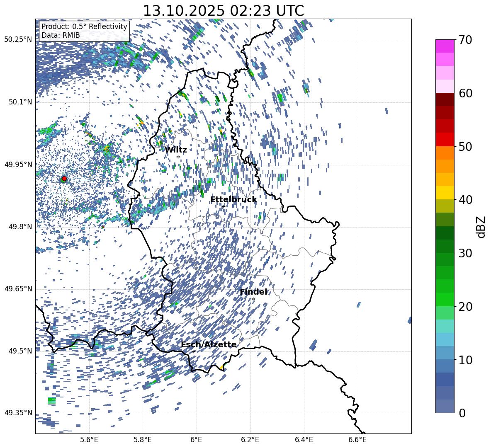
Task: Click the Wiltz cross marker
Action: tap(178, 157)
